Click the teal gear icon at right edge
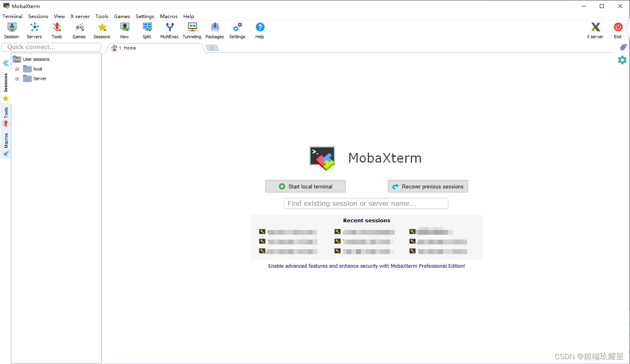Viewport: 630px width, 364px height. tap(622, 60)
